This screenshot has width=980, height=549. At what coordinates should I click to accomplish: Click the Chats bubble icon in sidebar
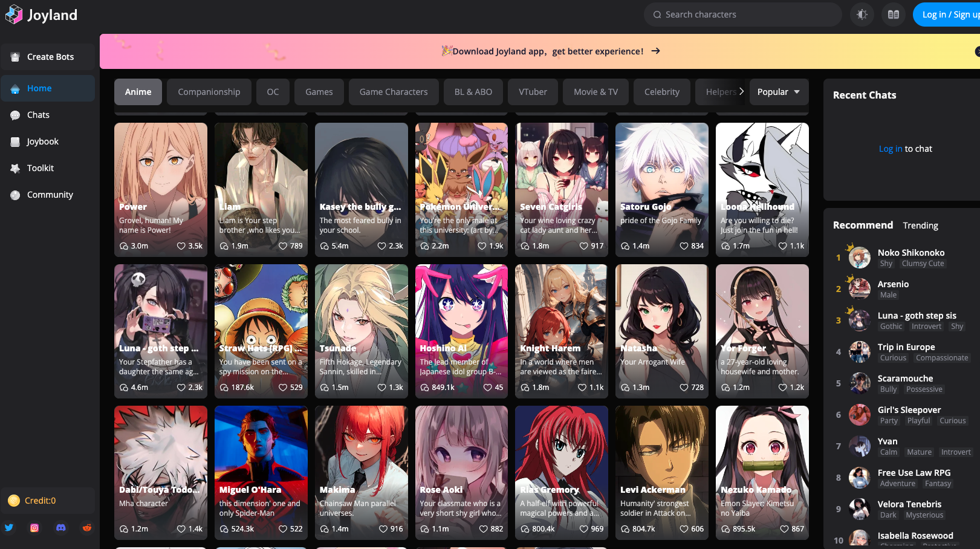click(15, 115)
